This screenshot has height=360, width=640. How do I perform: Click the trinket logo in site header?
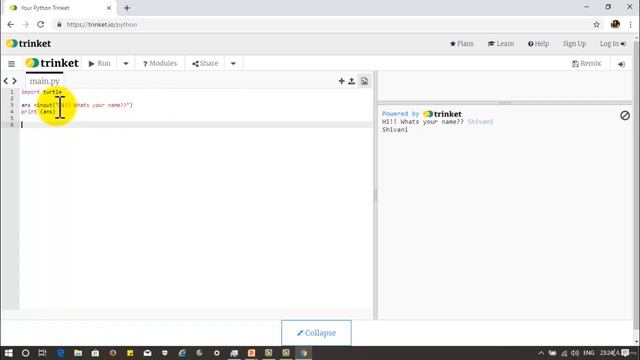click(x=29, y=43)
